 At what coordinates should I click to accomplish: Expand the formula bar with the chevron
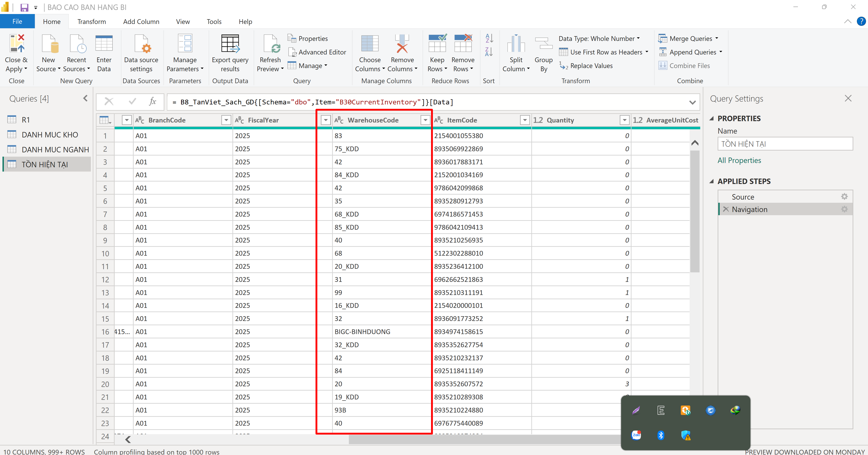pos(692,102)
